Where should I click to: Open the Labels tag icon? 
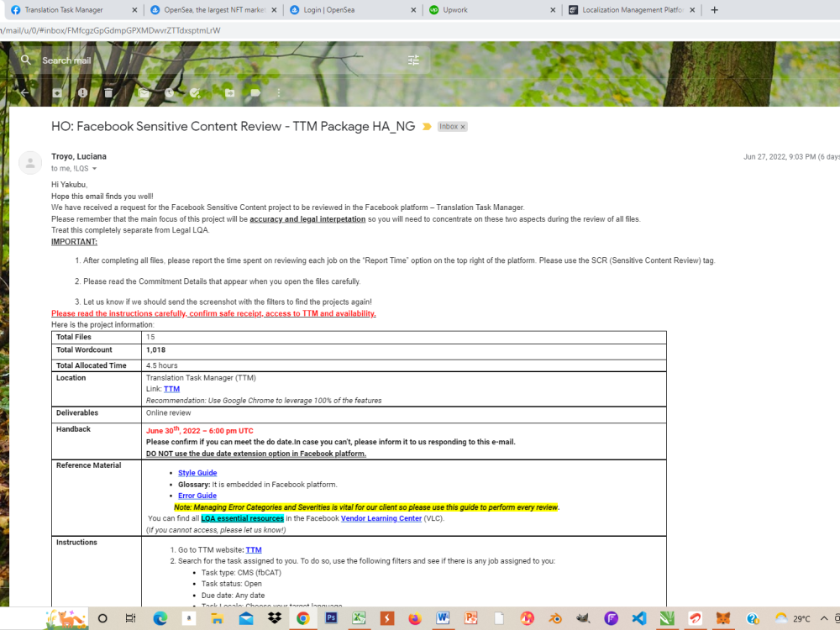[x=255, y=92]
